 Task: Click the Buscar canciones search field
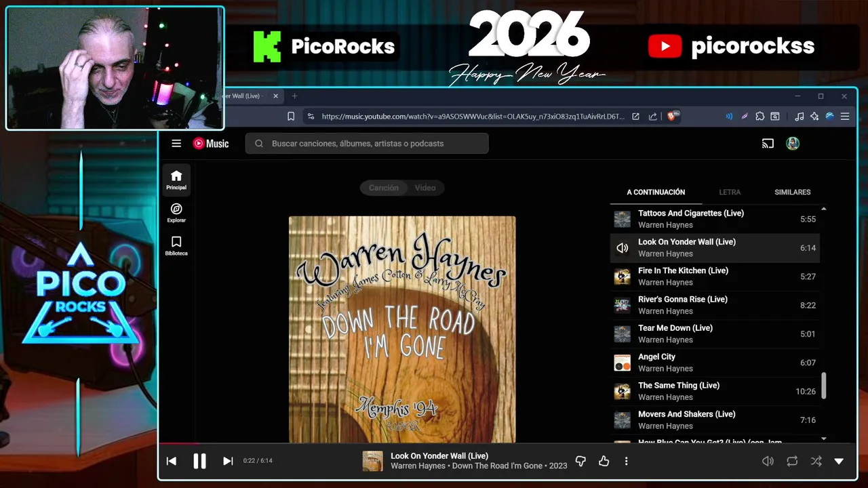(x=367, y=143)
